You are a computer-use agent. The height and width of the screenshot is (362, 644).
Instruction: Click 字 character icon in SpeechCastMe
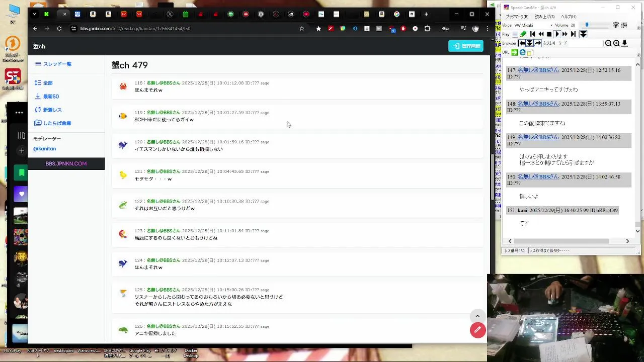pyautogui.click(x=616, y=25)
